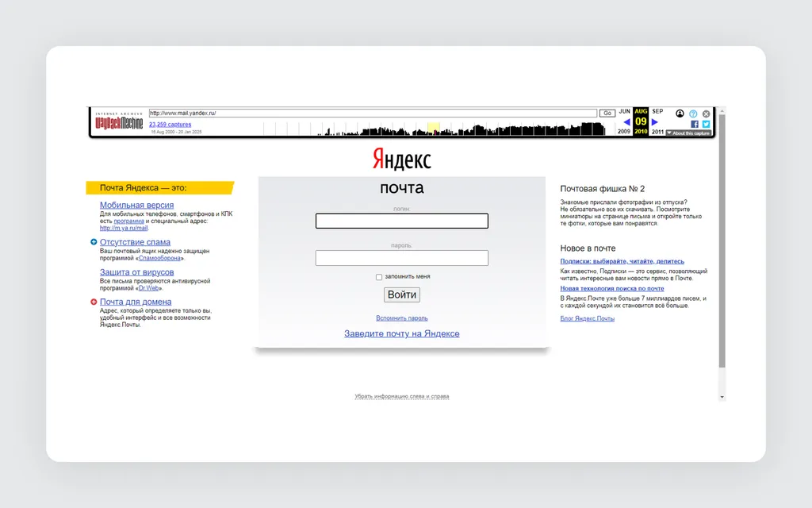Image resolution: width=812 pixels, height=508 pixels.
Task: Click the red plus icon beside Почта для домена
Action: point(94,302)
